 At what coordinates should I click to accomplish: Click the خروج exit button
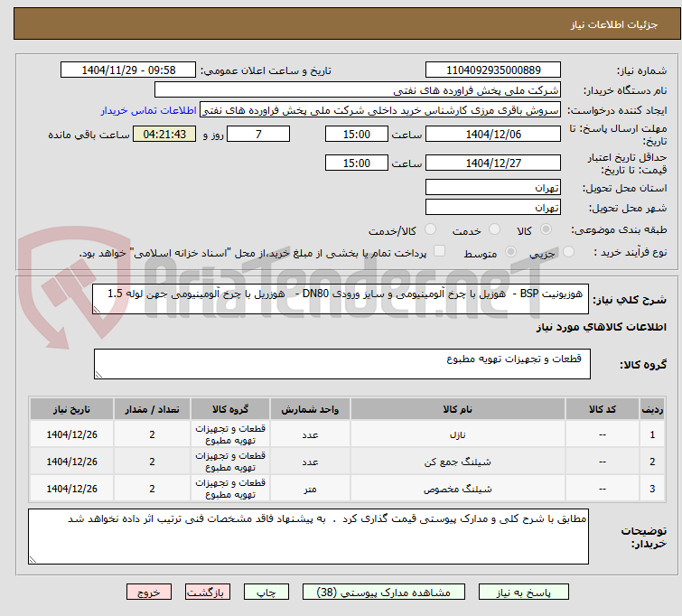pos(149,593)
